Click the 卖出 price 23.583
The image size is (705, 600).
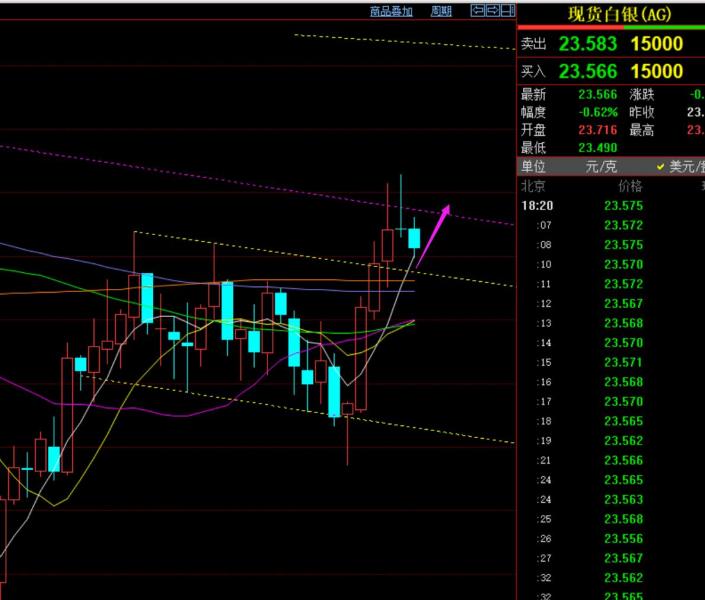588,44
